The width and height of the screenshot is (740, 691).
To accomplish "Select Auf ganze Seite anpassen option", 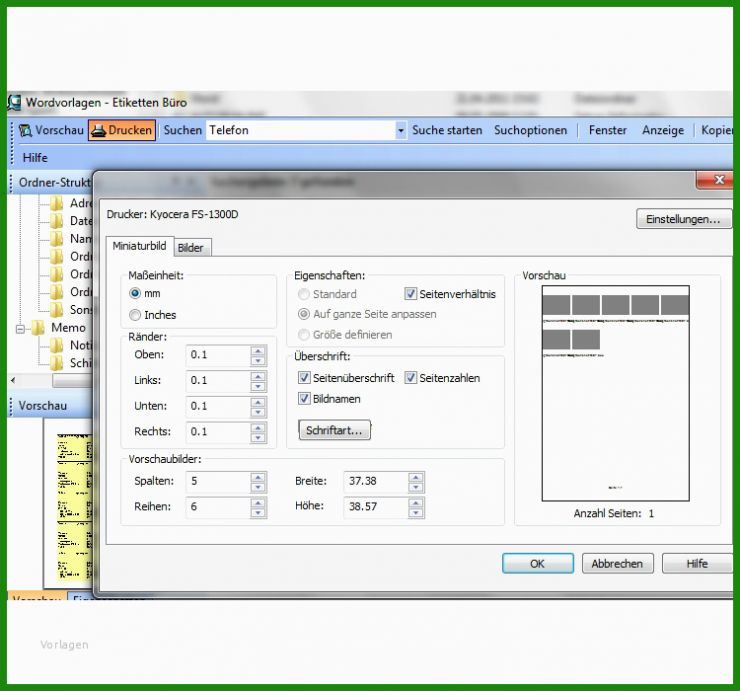I will pyautogui.click(x=304, y=314).
